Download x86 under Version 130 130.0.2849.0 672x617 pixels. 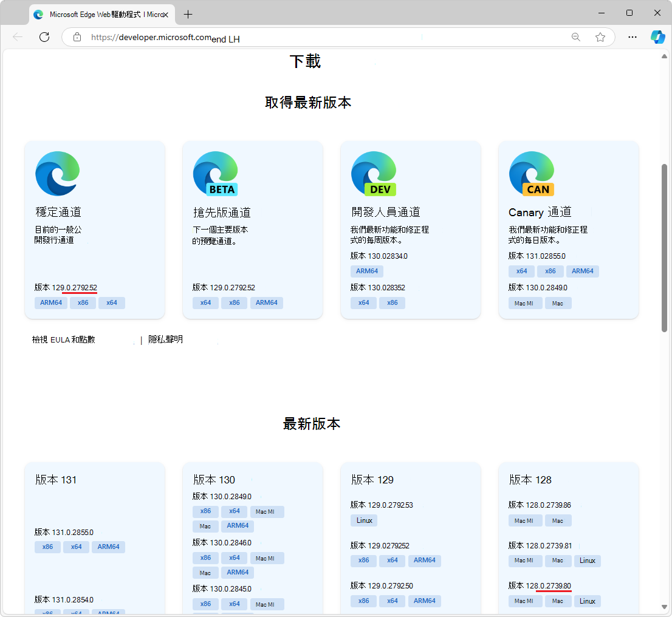click(206, 511)
